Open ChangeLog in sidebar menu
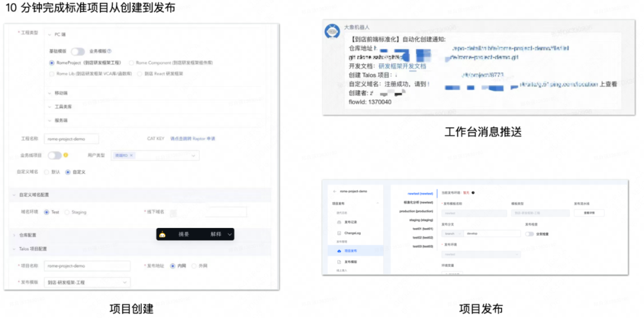The image size is (644, 318). click(352, 233)
